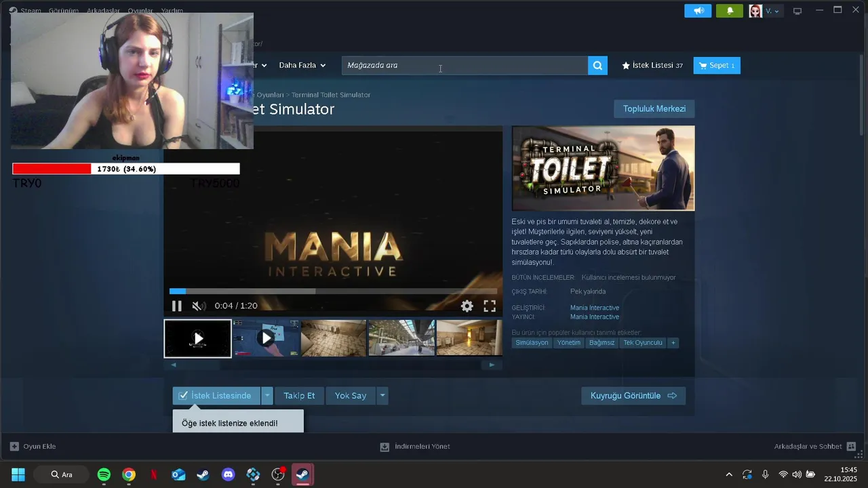The image size is (868, 488).
Task: Open Netflix from the taskbar
Action: pos(154,474)
